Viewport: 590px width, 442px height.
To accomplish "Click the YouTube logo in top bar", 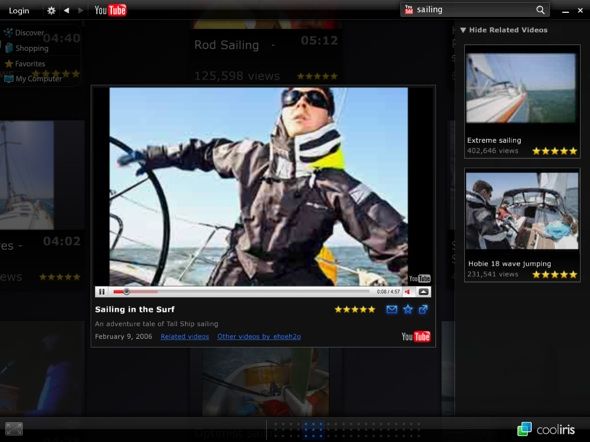I will [110, 10].
